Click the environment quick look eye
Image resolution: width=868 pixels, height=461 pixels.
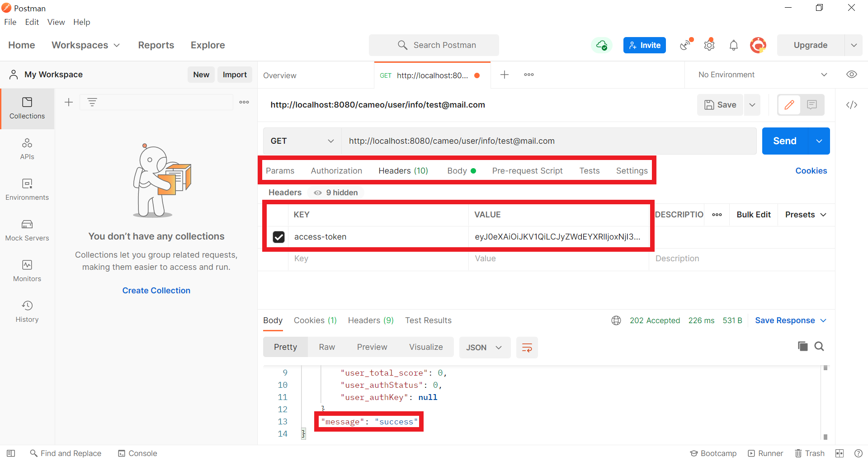point(852,75)
